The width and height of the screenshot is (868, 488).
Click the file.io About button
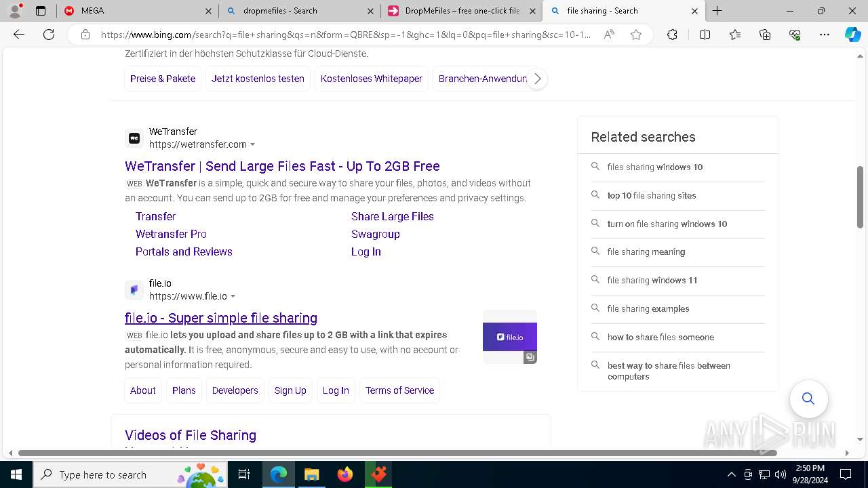click(143, 390)
